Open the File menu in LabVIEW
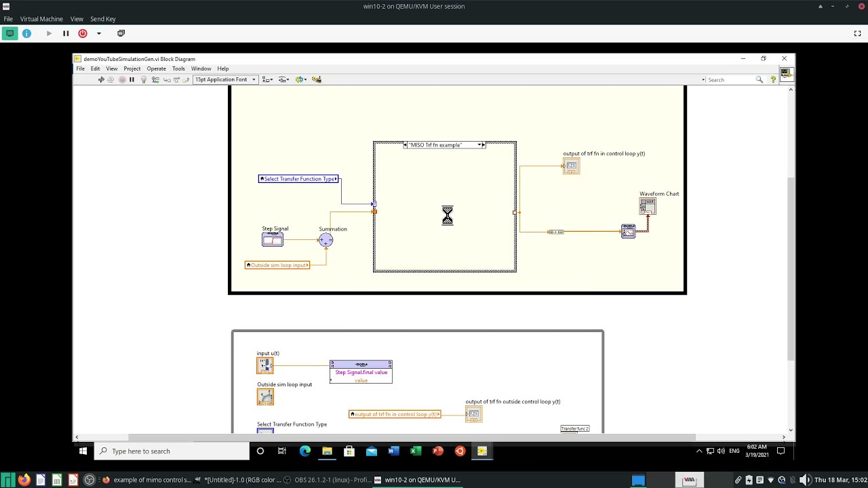 (x=80, y=68)
